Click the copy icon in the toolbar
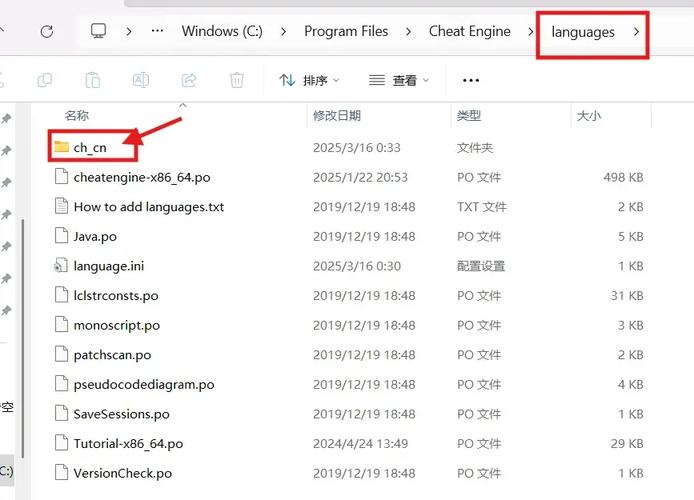The height and width of the screenshot is (500, 694). [x=45, y=80]
